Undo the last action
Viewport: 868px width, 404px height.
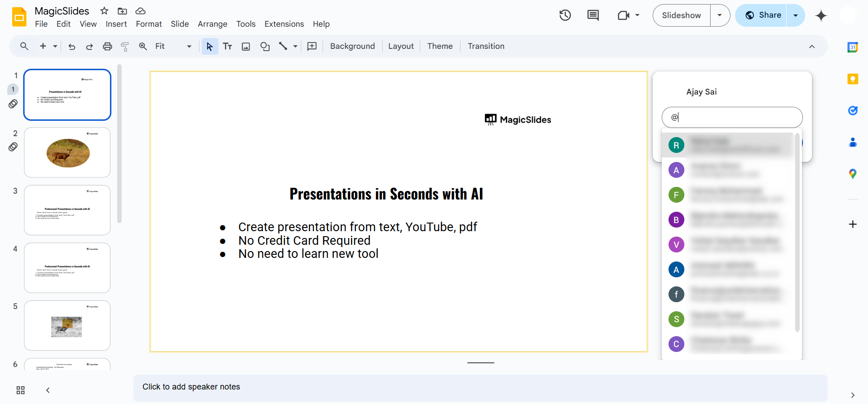tap(71, 46)
